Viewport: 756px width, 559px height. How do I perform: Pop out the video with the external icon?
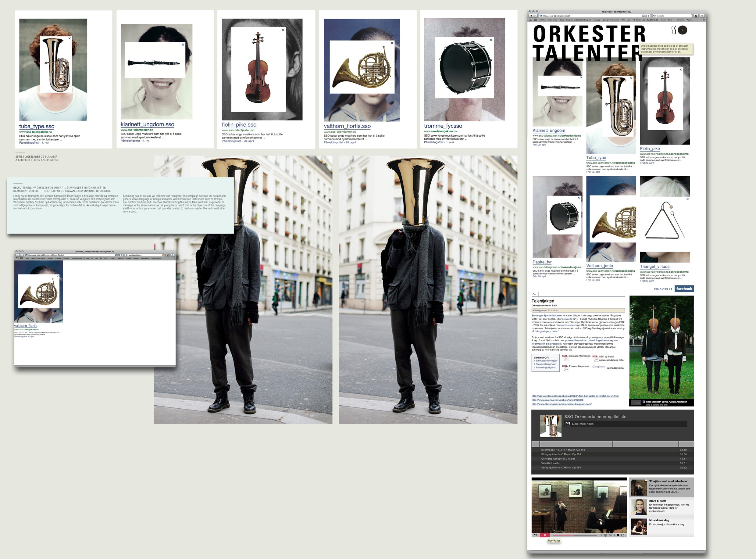coord(623,535)
